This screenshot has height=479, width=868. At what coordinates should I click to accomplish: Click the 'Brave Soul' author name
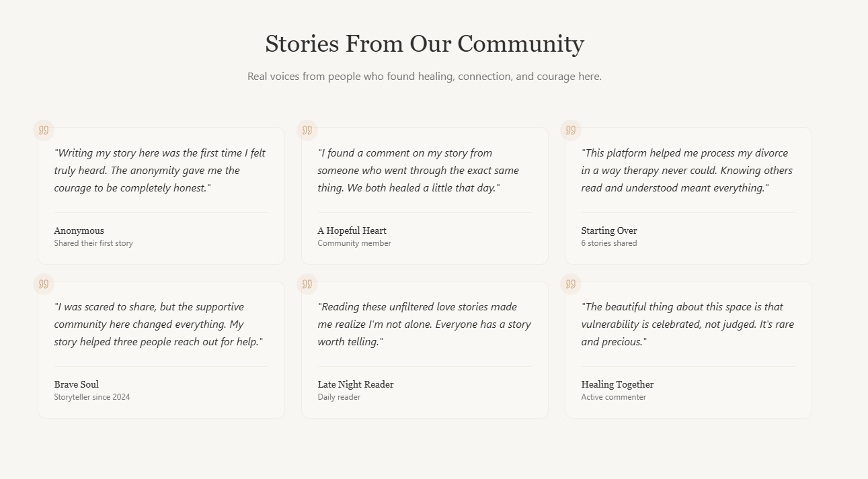[x=77, y=384]
